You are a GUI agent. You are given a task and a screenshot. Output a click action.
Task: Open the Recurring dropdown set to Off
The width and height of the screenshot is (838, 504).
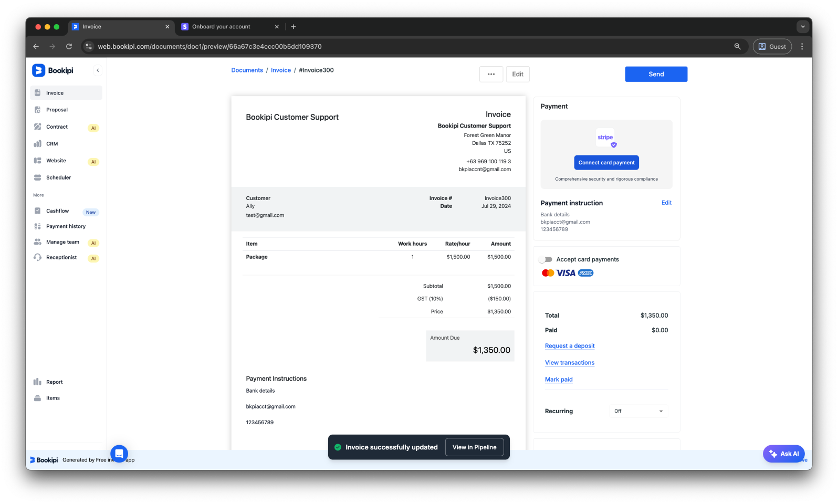pos(638,411)
